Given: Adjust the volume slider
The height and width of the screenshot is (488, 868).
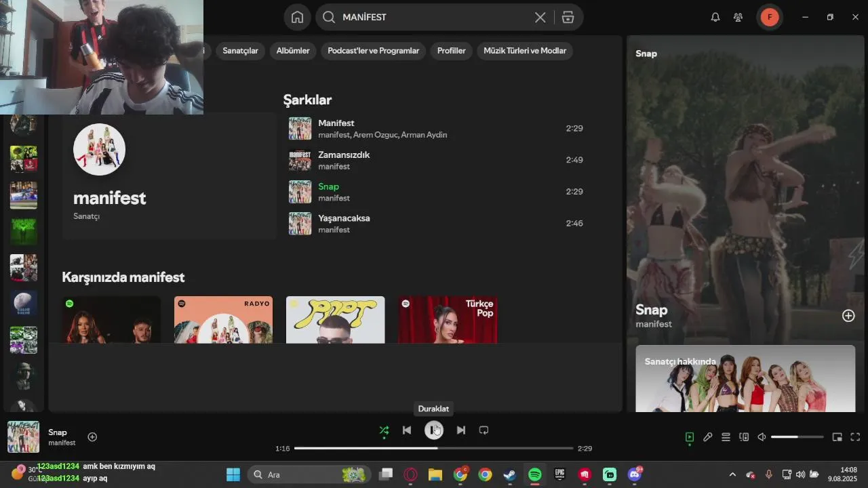Looking at the screenshot, I should [x=797, y=437].
